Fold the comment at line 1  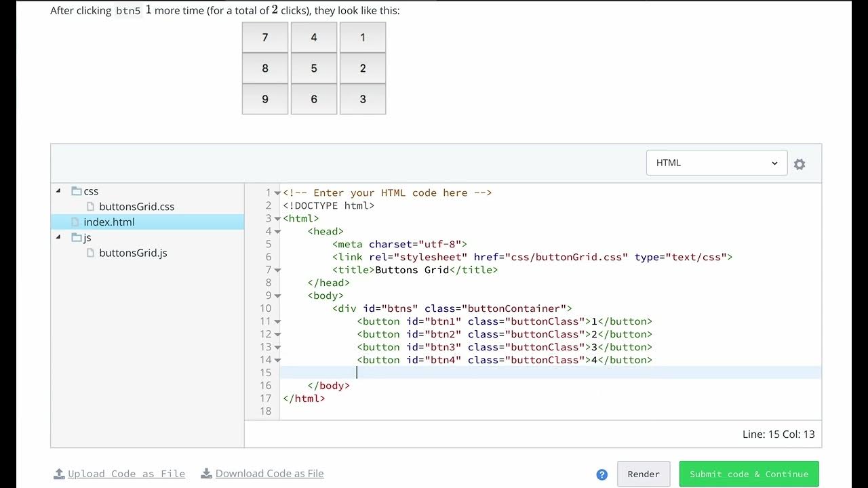click(277, 193)
